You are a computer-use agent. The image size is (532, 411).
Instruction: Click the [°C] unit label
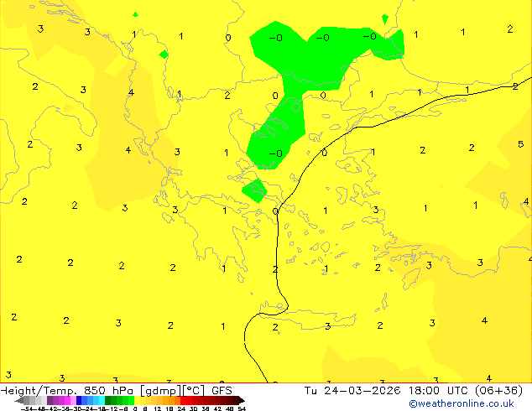[x=194, y=390]
